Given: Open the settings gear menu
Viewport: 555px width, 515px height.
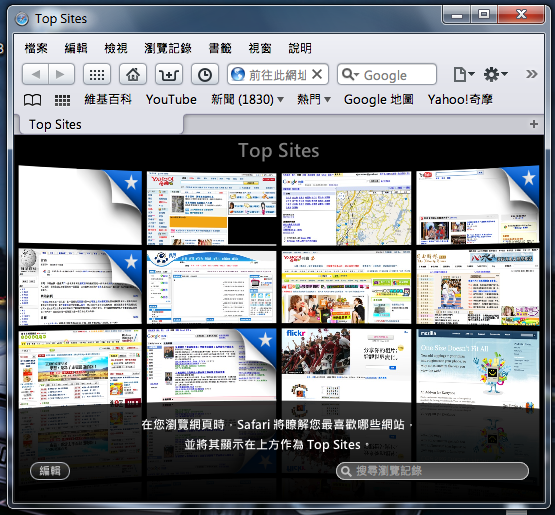Looking at the screenshot, I should click(x=496, y=74).
